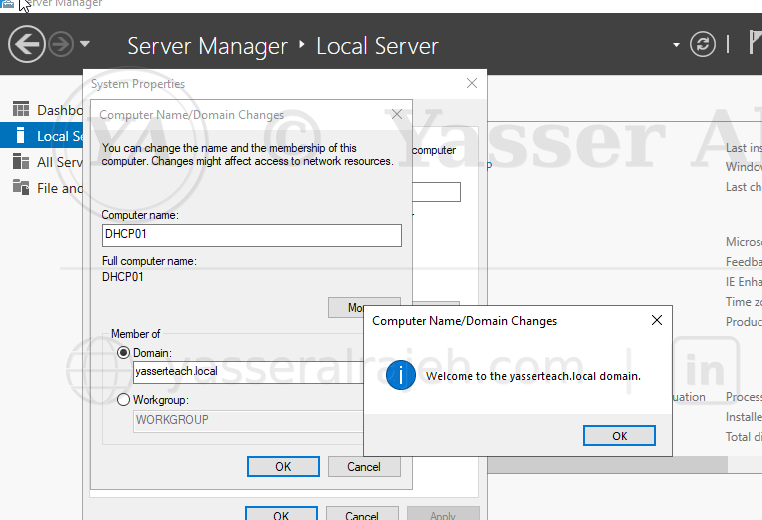Image resolution: width=762 pixels, height=520 pixels.
Task: Click the WORKGROUP text field
Action: click(248, 421)
